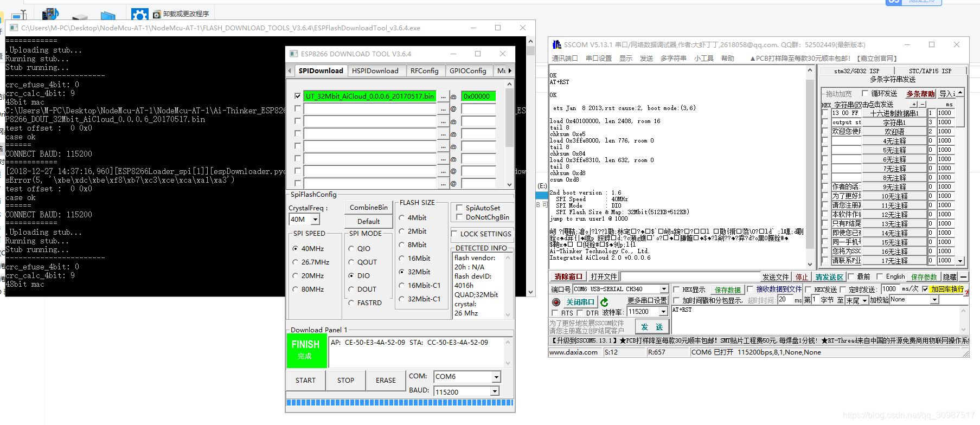Click START button in download tool
Image resolution: width=980 pixels, height=425 pixels.
tap(305, 380)
